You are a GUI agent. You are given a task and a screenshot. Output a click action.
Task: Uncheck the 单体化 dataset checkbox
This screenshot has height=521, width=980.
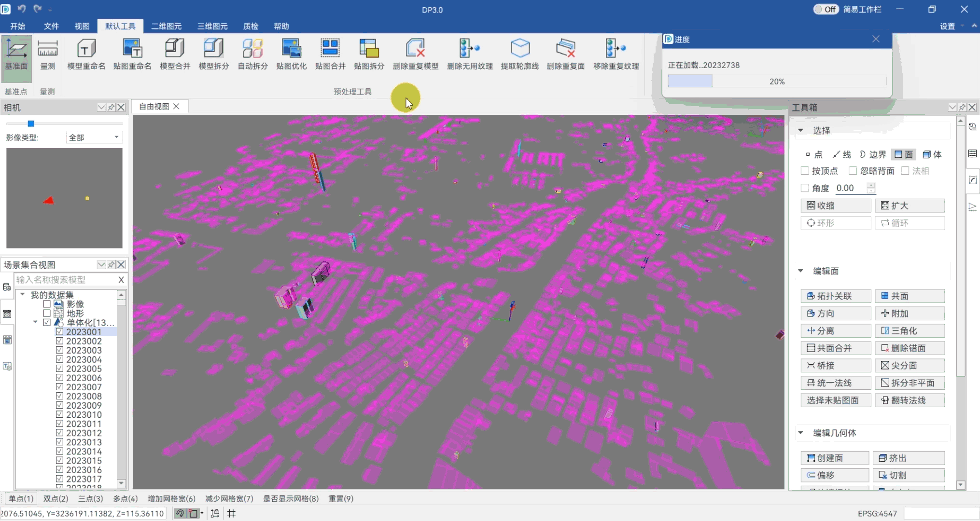coord(47,322)
